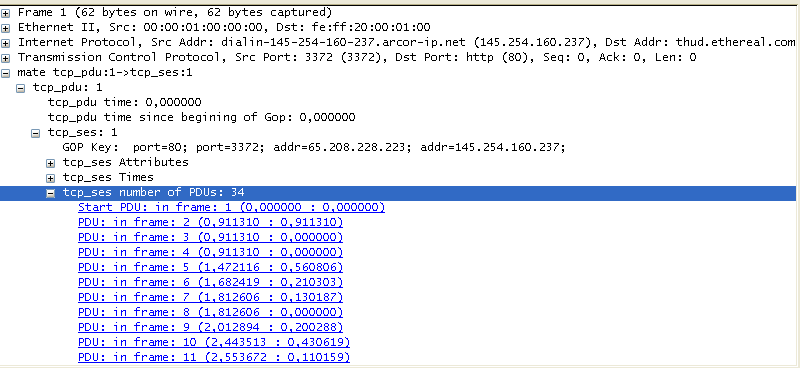The image size is (800, 368).
Task: Expand the Frame 1 tree node
Action: [5, 13]
